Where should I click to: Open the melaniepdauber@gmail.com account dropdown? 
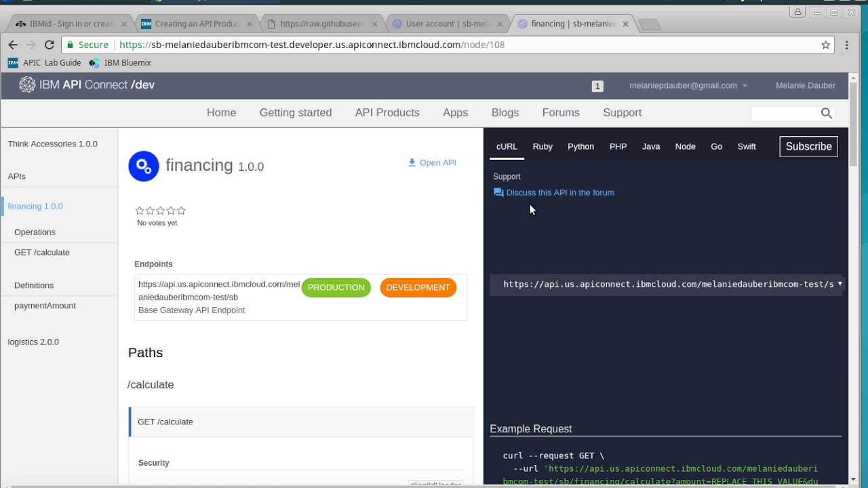click(688, 85)
